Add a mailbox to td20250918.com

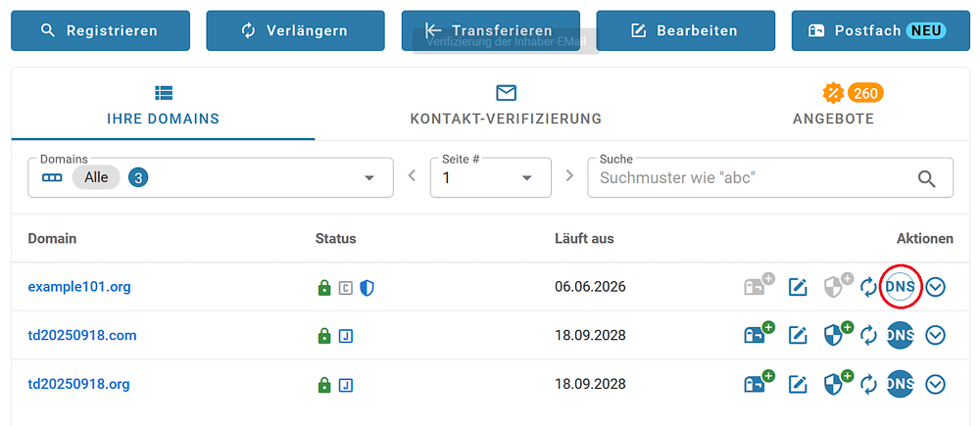tap(758, 335)
